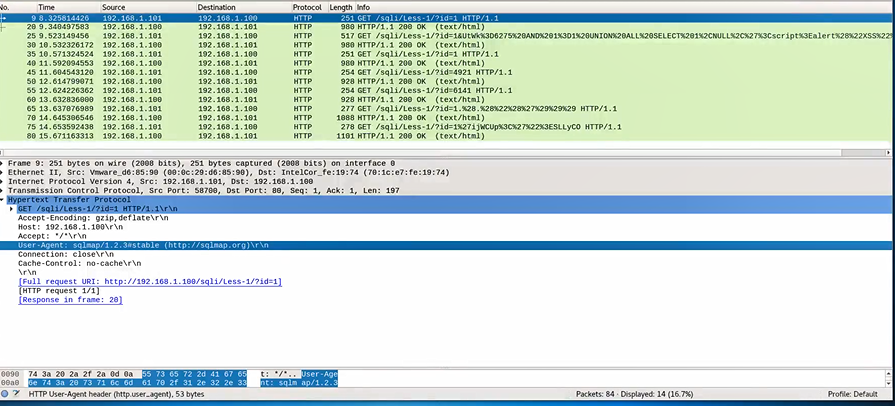Click the ASCII 'User-Age' text in hex pane
Image resolution: width=895 pixels, height=406 pixels.
pos(320,373)
